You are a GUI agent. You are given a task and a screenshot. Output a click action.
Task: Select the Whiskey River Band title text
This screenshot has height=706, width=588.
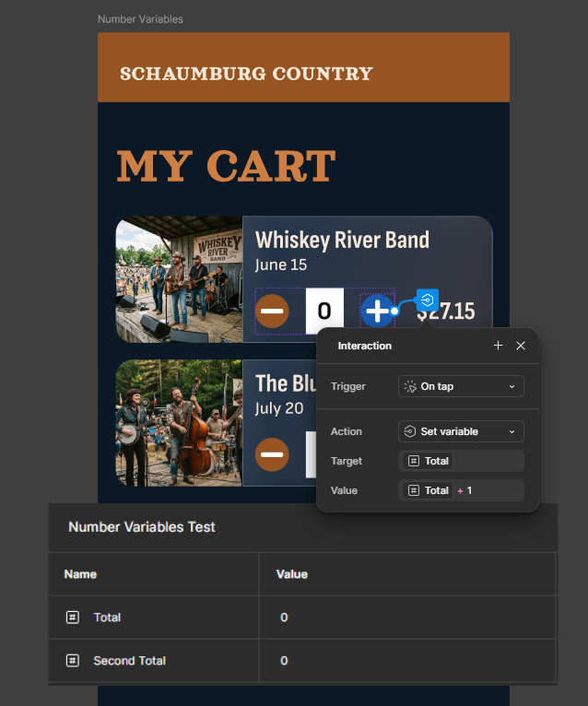(342, 240)
